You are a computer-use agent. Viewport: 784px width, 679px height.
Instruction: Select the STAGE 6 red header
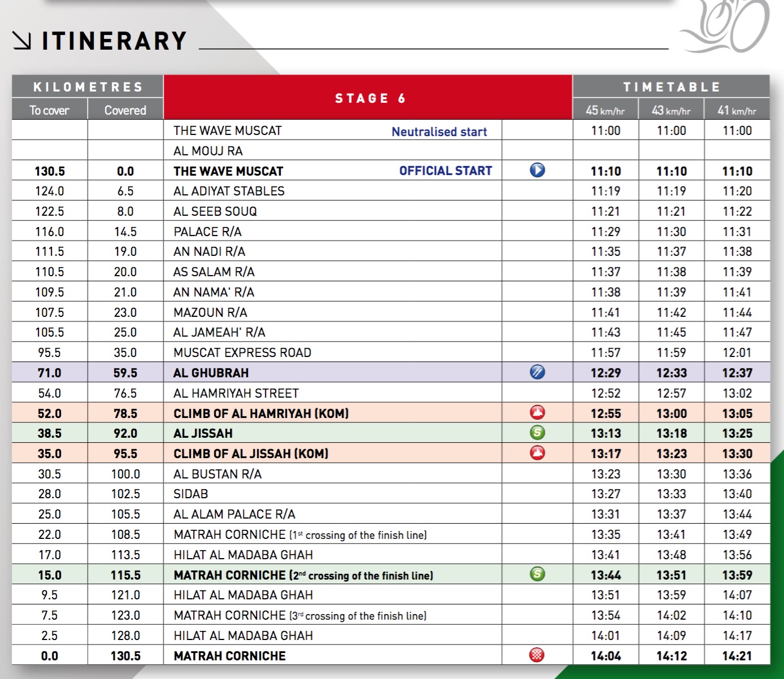[x=368, y=98]
